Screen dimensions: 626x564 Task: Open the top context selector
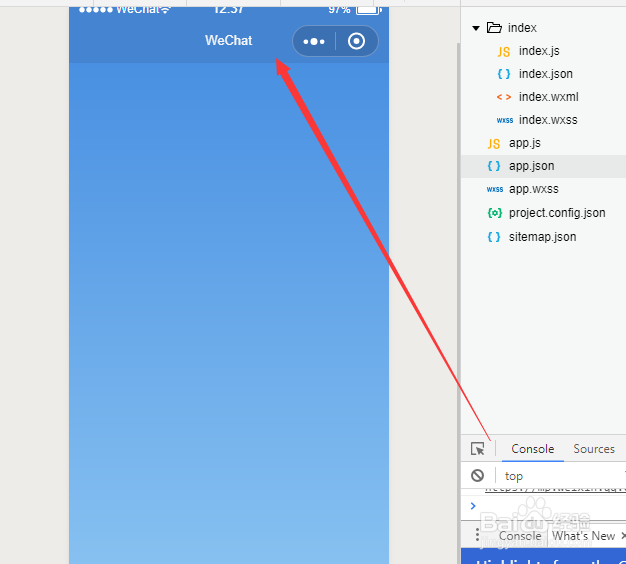[513, 476]
